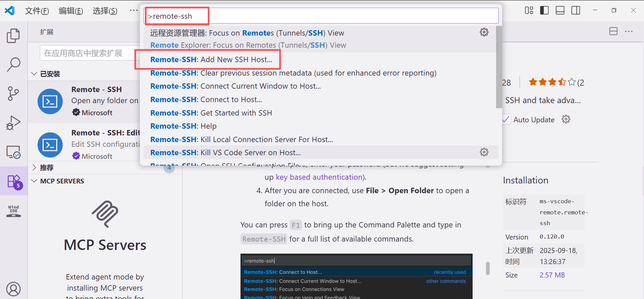
Task: Configure keybinding gear for Kill VS Code Server command
Action: 484,152
